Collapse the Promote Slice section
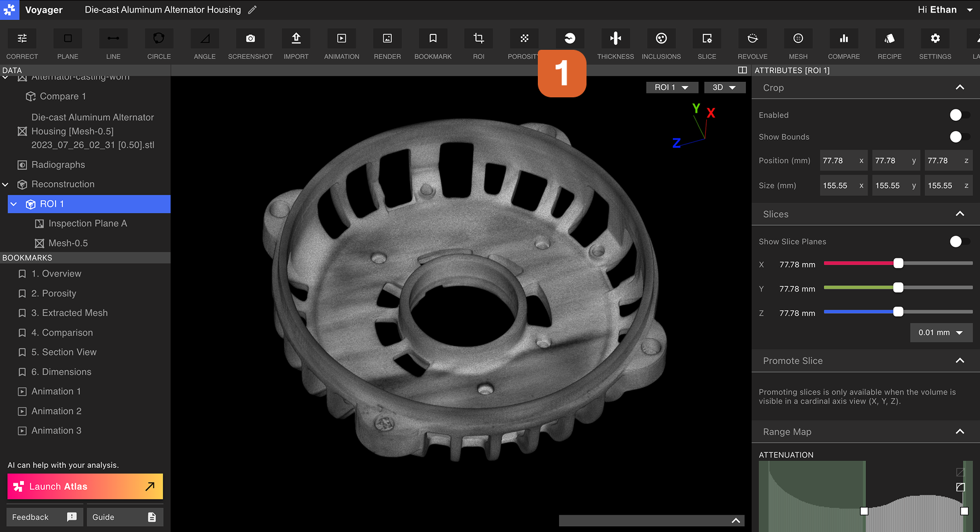 click(x=960, y=361)
